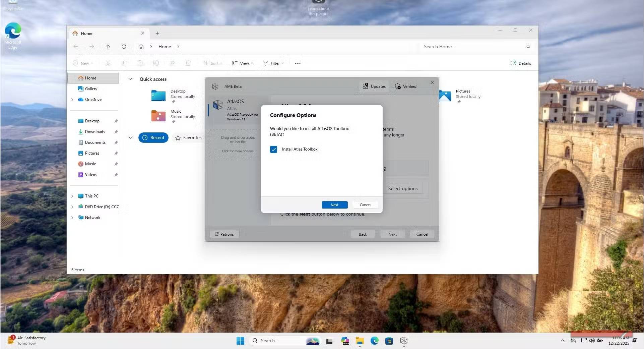The height and width of the screenshot is (349, 644).
Task: Switch to the Favorites tab
Action: [188, 137]
